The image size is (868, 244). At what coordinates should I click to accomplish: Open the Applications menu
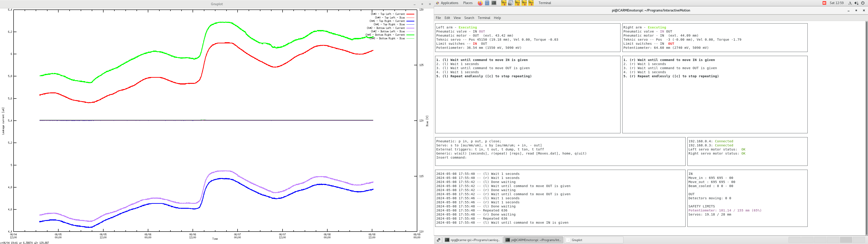point(449,3)
